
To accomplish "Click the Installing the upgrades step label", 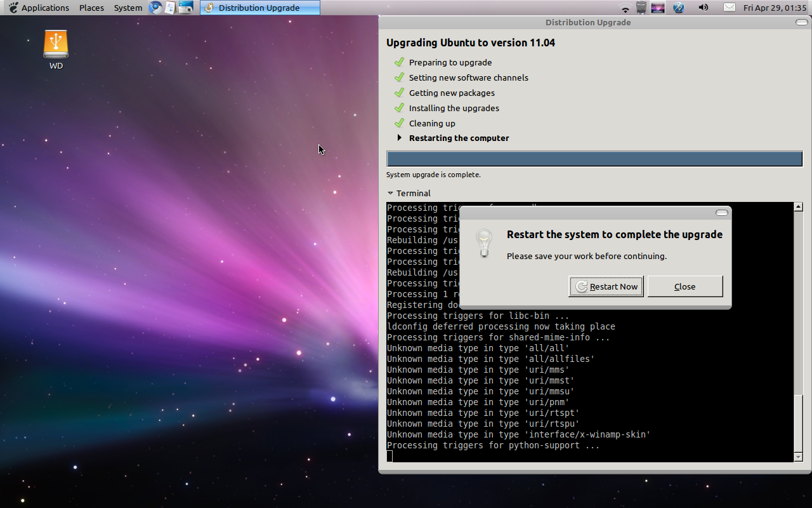I will point(454,108).
